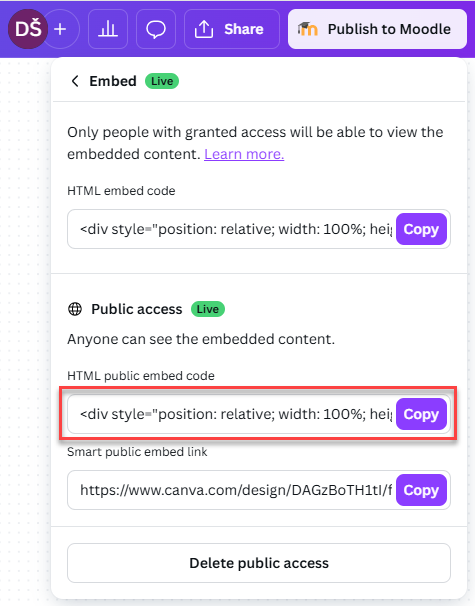Click the Live badge beside Public access
475x606 pixels.
(x=208, y=309)
